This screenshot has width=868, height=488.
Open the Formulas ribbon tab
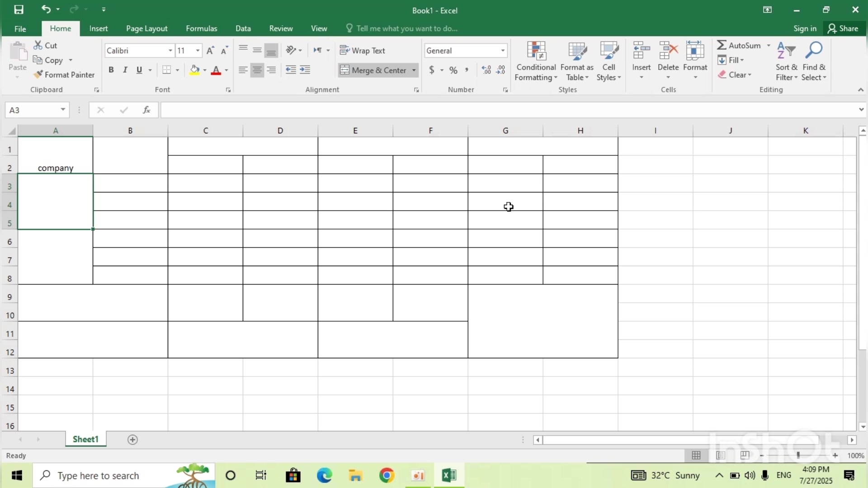[201, 28]
